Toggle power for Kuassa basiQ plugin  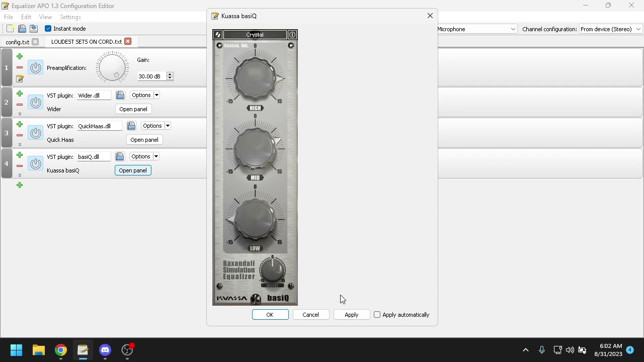tap(35, 163)
